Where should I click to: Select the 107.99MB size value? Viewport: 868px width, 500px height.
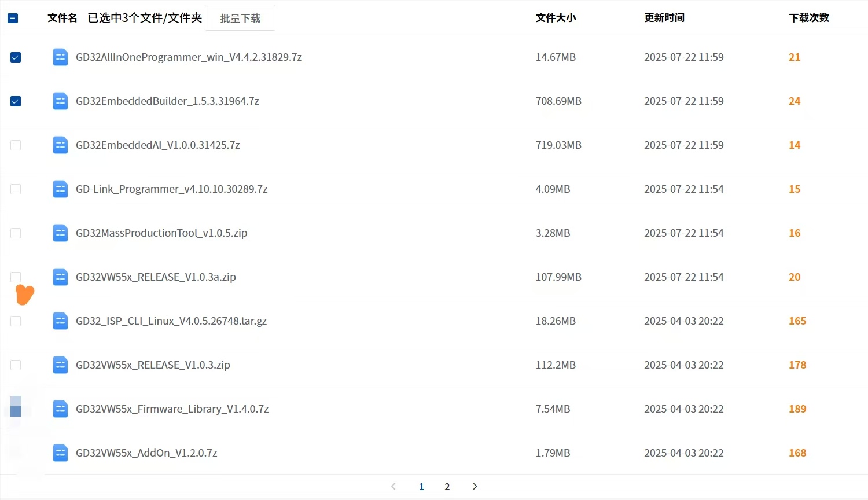click(x=558, y=277)
